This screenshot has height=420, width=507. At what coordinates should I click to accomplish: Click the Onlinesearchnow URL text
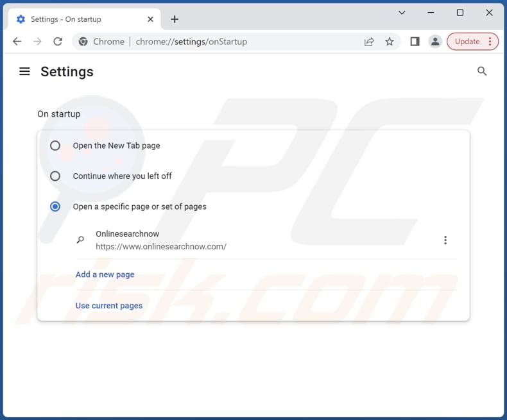pyautogui.click(x=161, y=247)
